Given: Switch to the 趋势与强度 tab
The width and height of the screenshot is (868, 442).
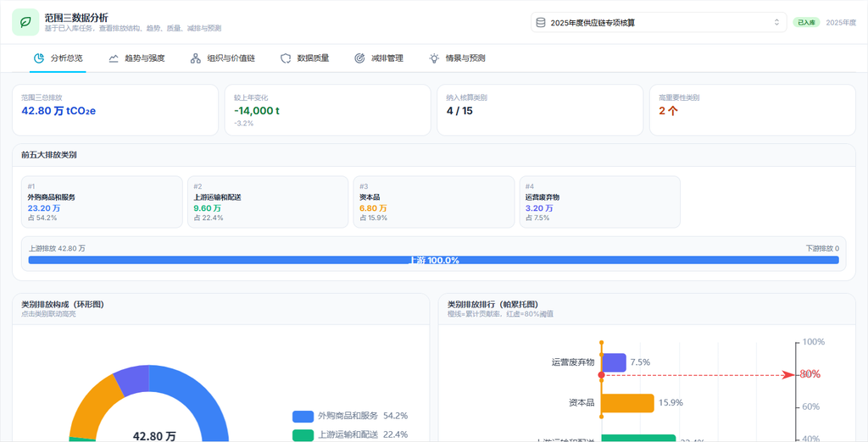Looking at the screenshot, I should point(136,58).
